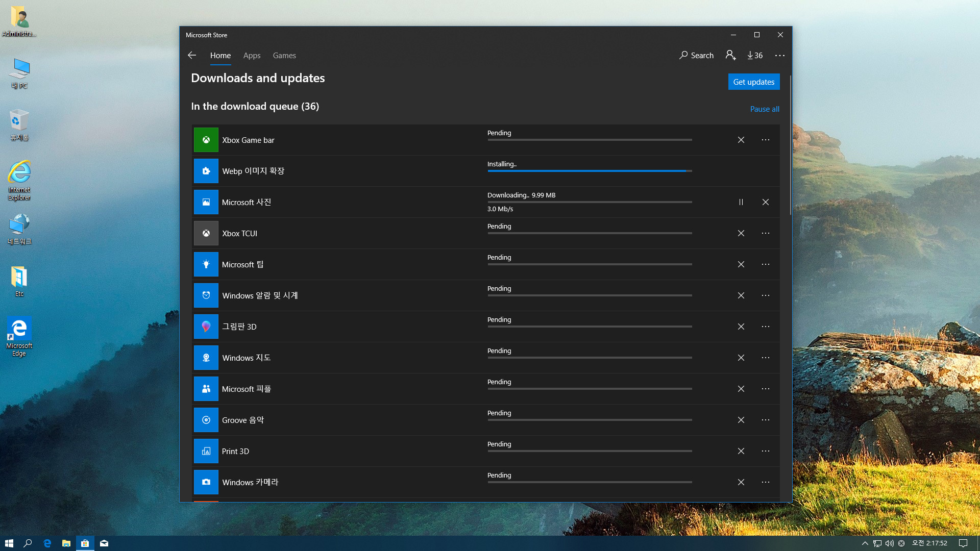Open more options for Windows 카메라
This screenshot has height=551, width=980.
coord(766,482)
